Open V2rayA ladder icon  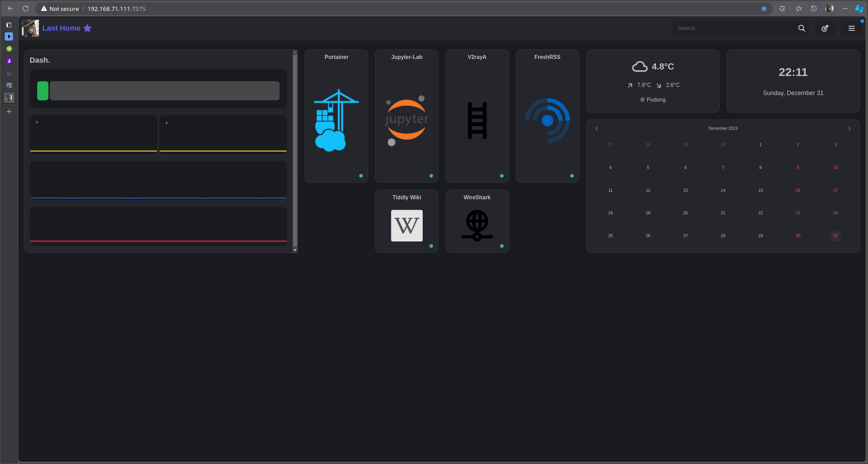pyautogui.click(x=477, y=120)
